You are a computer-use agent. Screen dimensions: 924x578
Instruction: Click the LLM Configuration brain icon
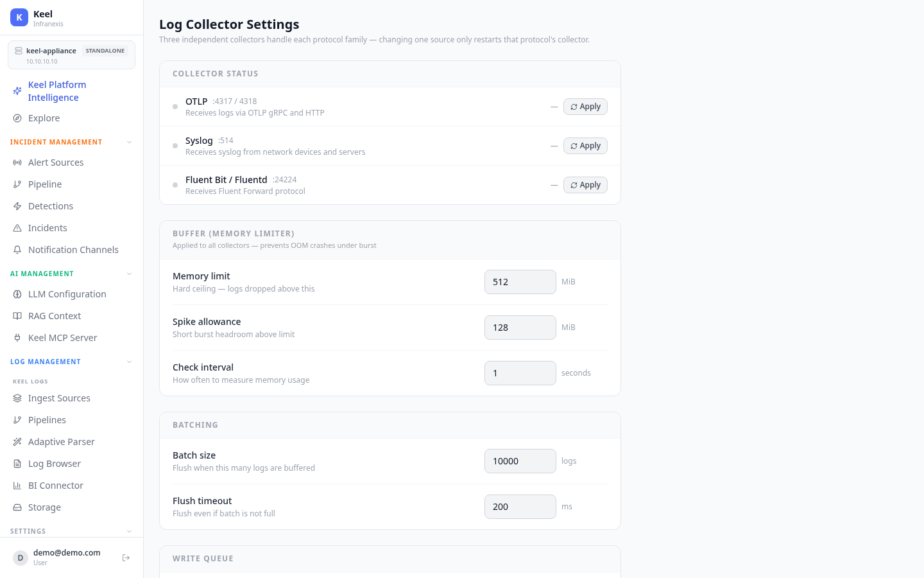(x=17, y=294)
